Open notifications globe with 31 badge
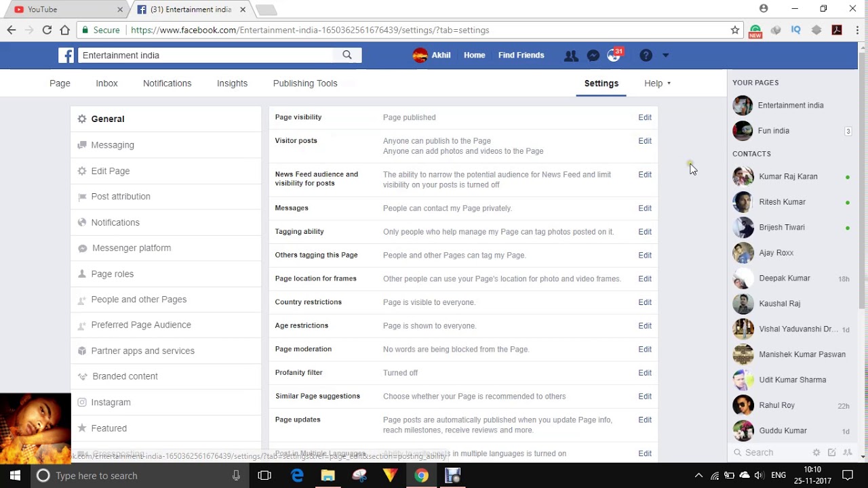 click(x=614, y=56)
